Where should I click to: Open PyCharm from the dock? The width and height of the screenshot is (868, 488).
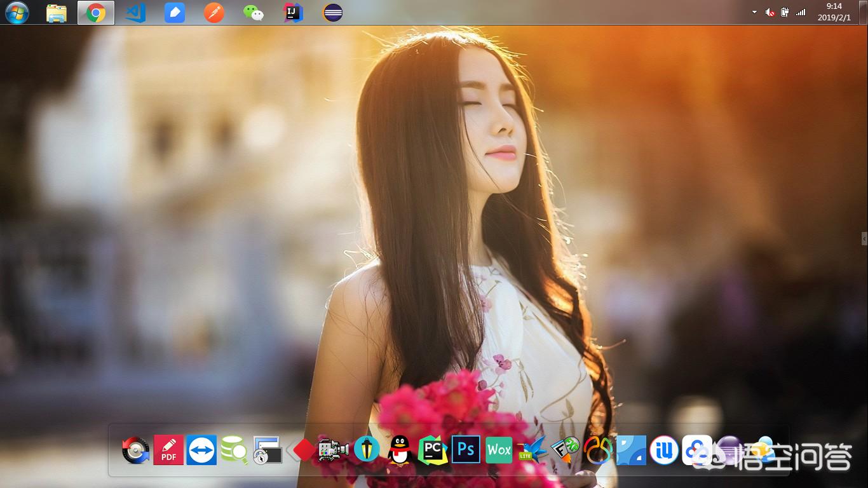click(x=433, y=450)
